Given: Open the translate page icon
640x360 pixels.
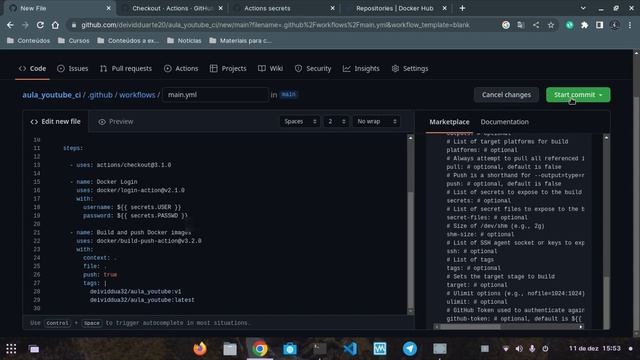Looking at the screenshot, I should click(520, 25).
